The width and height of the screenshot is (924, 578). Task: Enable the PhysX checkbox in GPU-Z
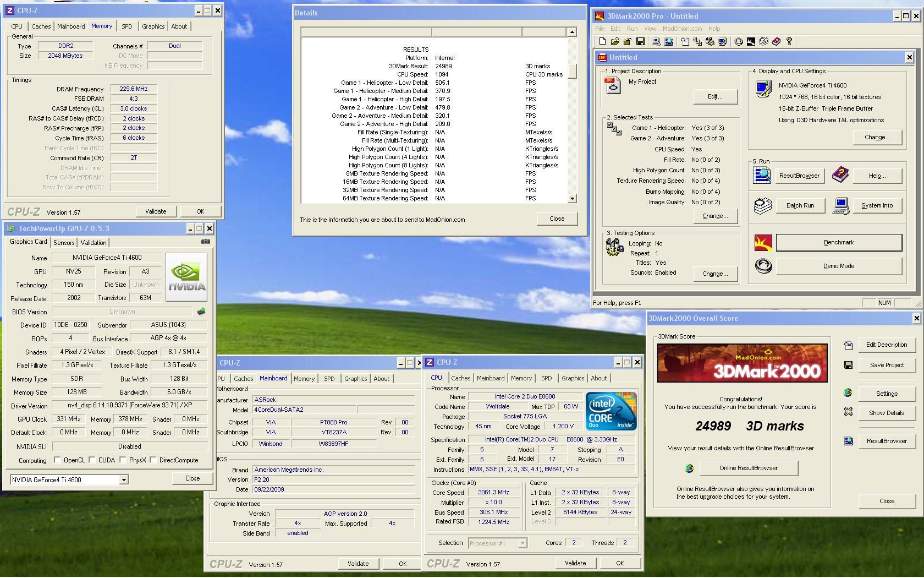click(123, 460)
